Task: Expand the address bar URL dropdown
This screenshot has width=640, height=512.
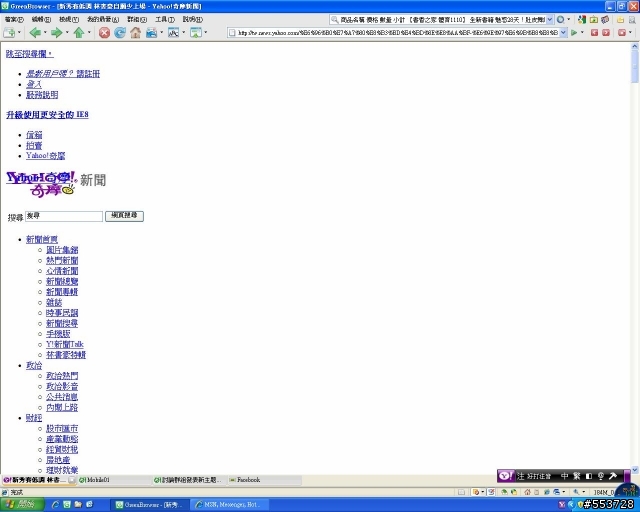Action: [x=563, y=33]
